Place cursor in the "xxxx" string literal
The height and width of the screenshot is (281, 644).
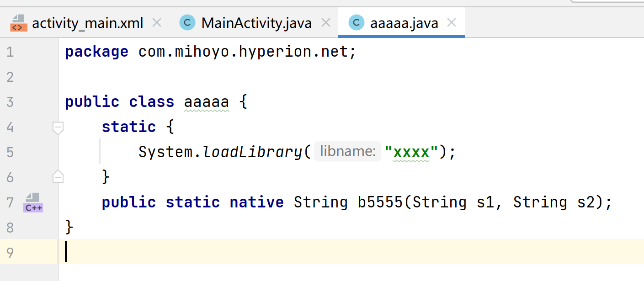411,152
